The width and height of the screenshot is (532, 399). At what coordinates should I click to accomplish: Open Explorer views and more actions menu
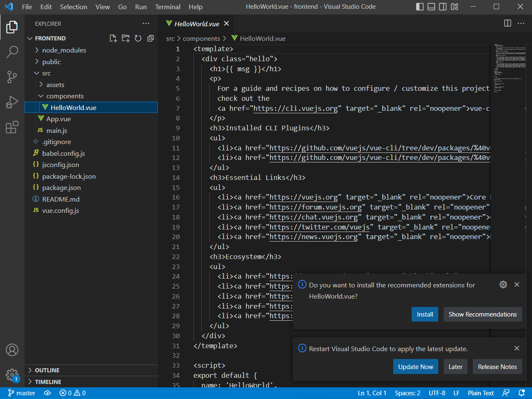point(146,24)
